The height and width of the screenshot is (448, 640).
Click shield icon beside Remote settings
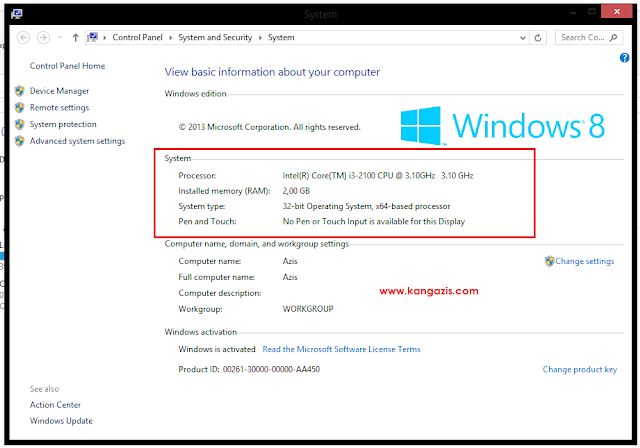tap(19, 107)
